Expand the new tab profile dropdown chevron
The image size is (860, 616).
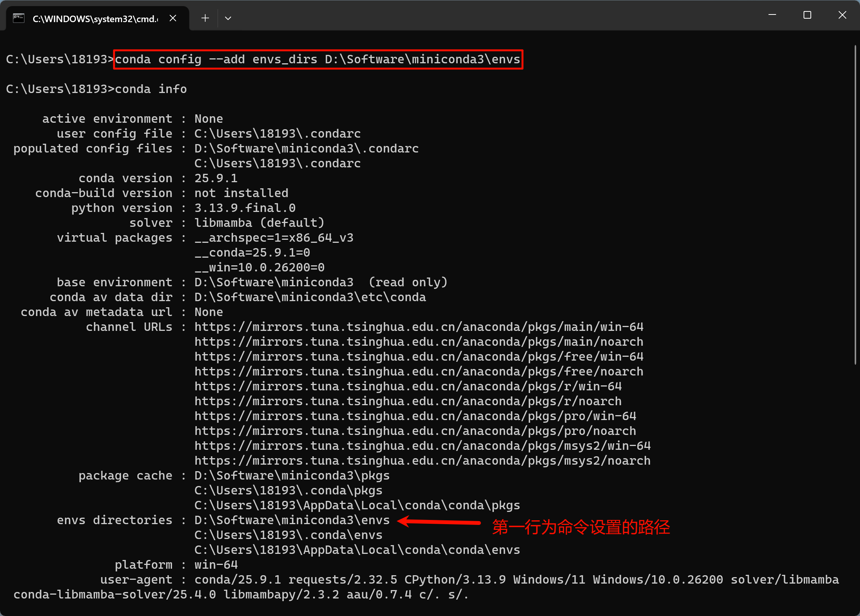pos(228,18)
